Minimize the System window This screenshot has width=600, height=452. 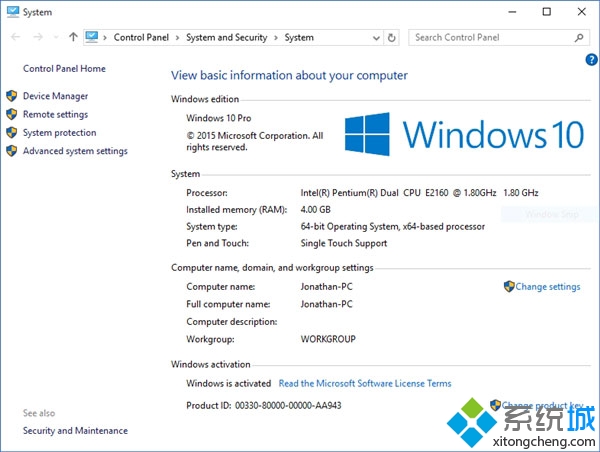point(512,12)
